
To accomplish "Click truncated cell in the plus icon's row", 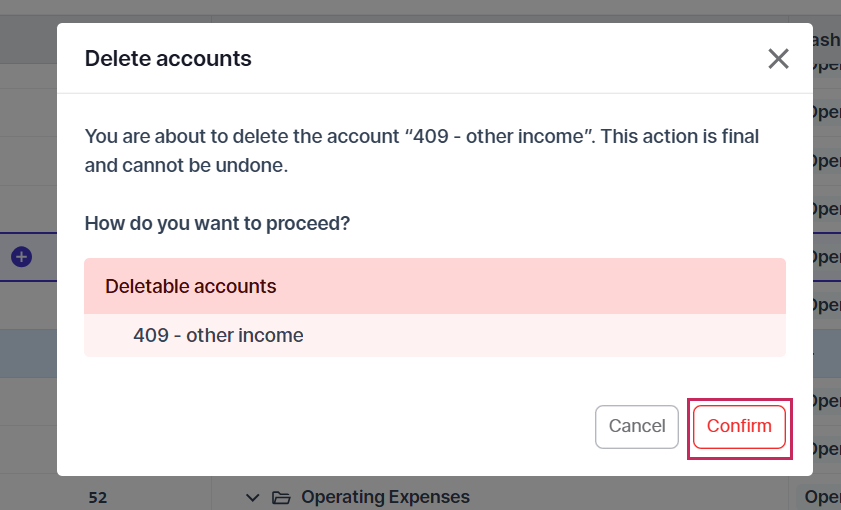I will tap(826, 257).
